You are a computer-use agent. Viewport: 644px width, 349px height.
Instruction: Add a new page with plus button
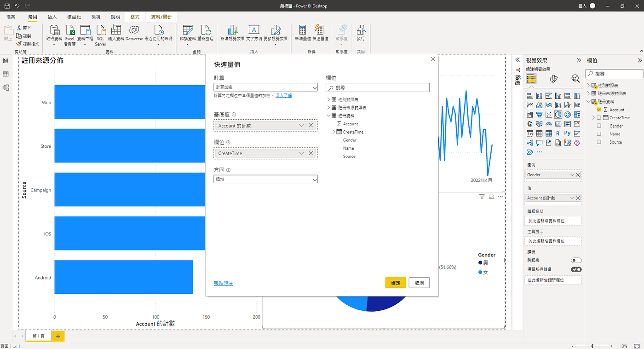[58, 336]
